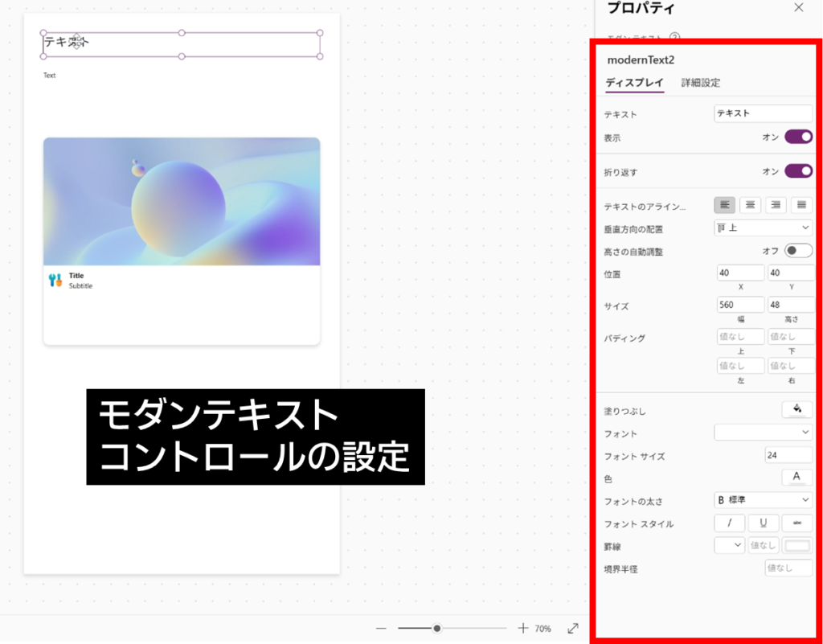823x644 pixels.
Task: Justify the text alignment
Action: (801, 206)
